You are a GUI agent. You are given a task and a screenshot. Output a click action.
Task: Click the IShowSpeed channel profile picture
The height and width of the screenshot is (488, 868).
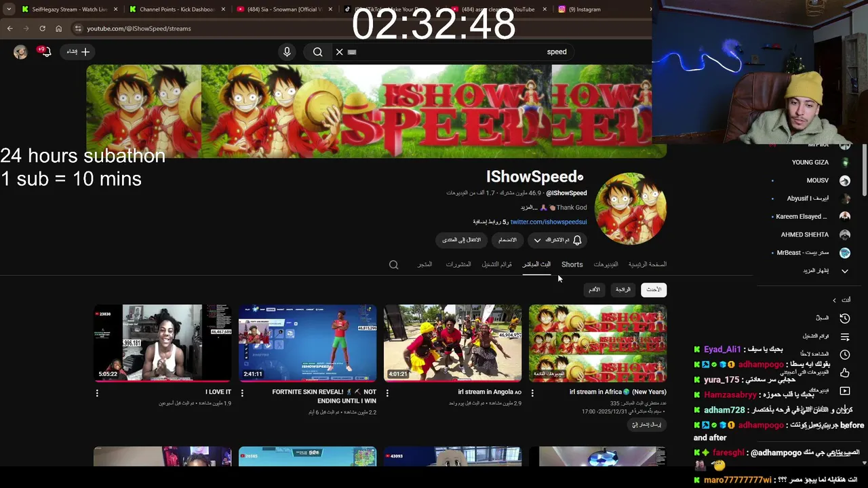point(631,208)
